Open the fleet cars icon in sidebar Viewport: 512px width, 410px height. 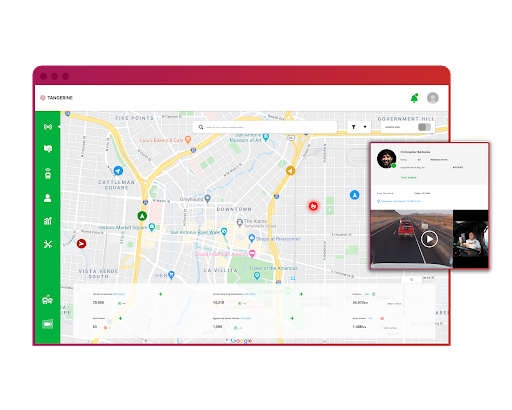pyautogui.click(x=48, y=300)
